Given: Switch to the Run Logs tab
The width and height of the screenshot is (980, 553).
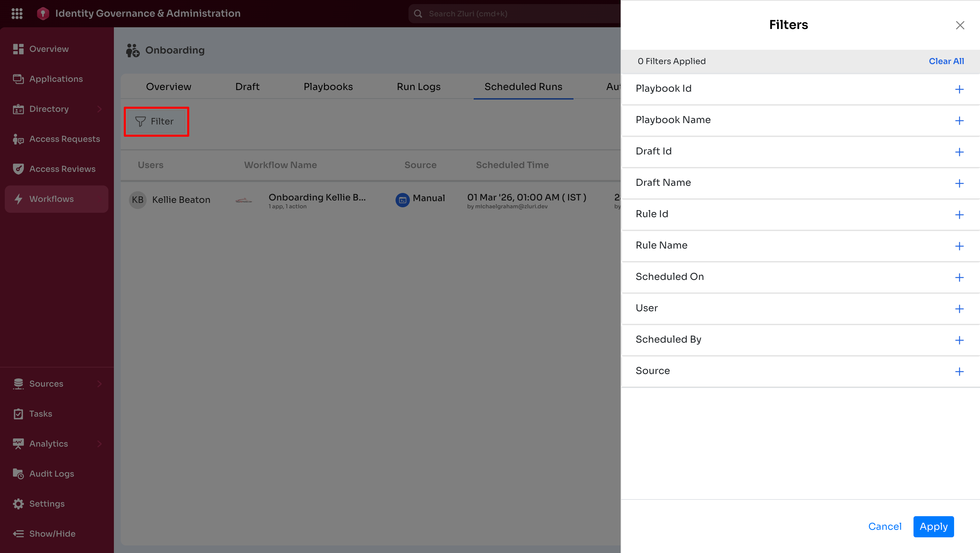Looking at the screenshot, I should click(418, 87).
